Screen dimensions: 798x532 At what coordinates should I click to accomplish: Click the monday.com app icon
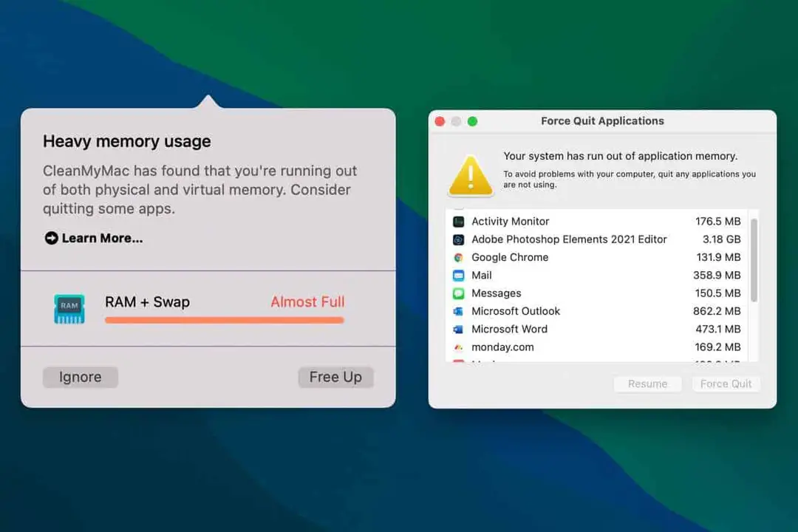[x=459, y=347]
